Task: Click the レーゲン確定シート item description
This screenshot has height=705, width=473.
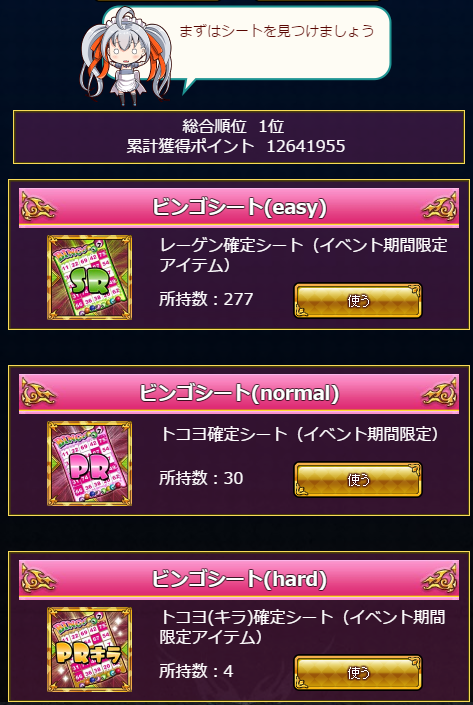Action: click(303, 255)
